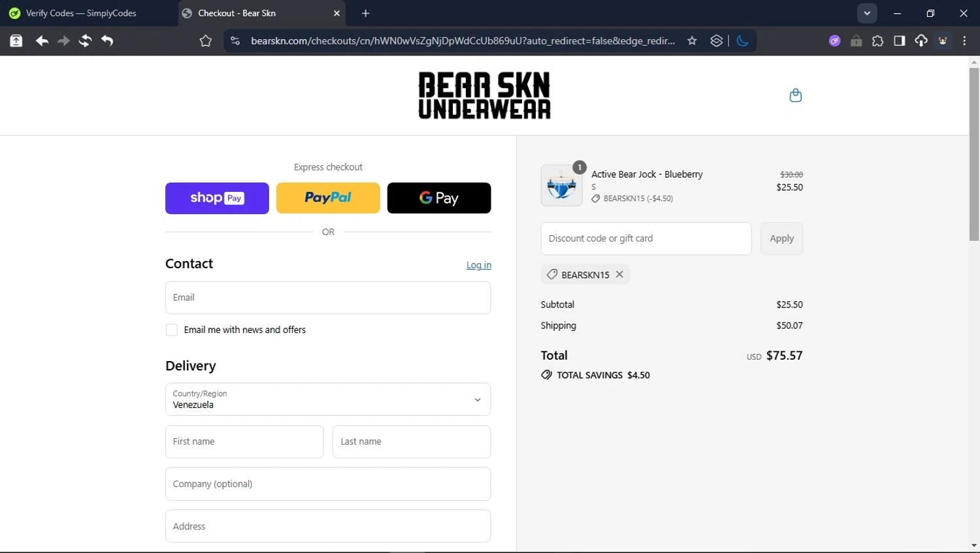The height and width of the screenshot is (553, 980).
Task: Focus the Address field
Action: pyautogui.click(x=328, y=526)
